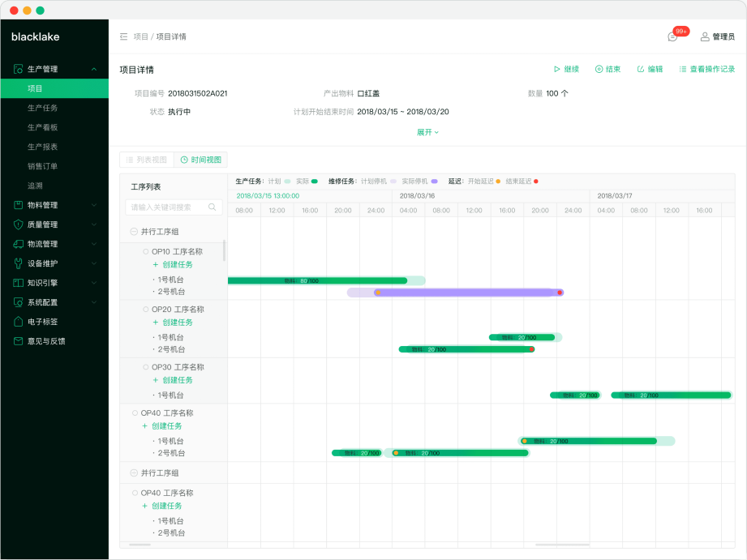
Task: Click the orange start-delay dot on purple bar
Action: [x=377, y=293]
